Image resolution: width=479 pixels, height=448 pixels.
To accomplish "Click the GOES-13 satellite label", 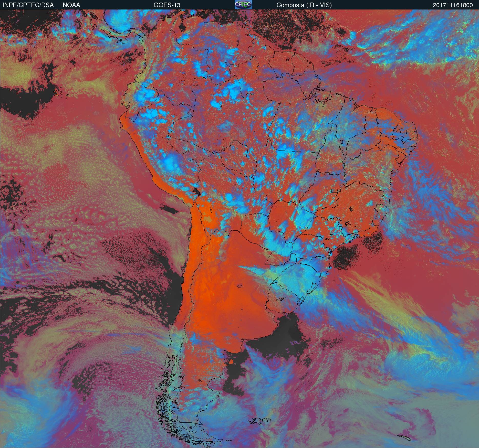I will click(x=167, y=5).
